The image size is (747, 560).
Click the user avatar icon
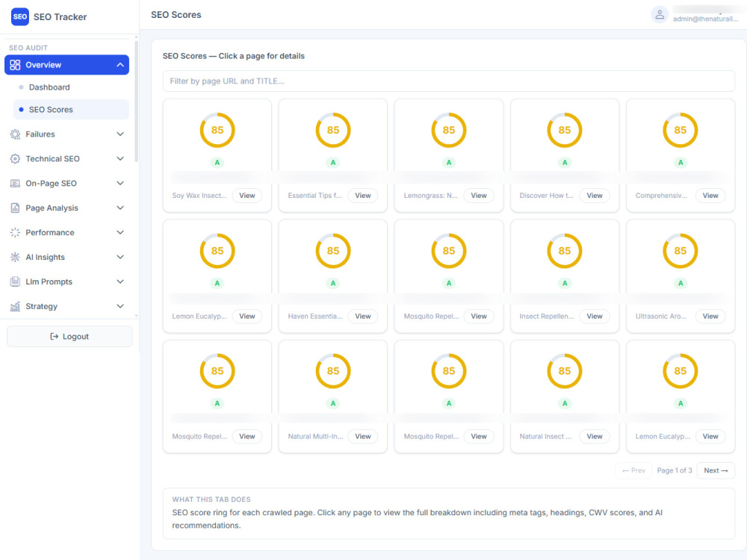click(660, 15)
